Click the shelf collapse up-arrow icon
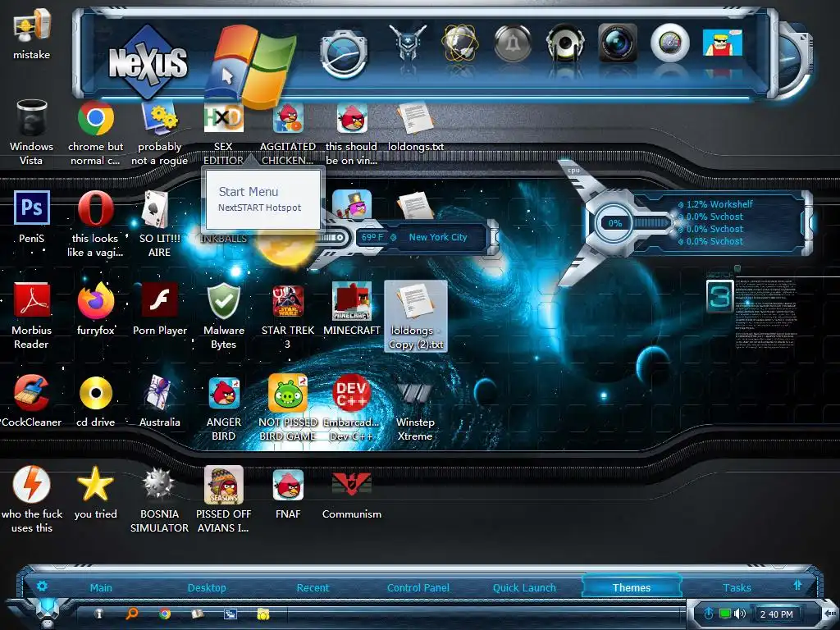Image resolution: width=840 pixels, height=630 pixels. 797,585
